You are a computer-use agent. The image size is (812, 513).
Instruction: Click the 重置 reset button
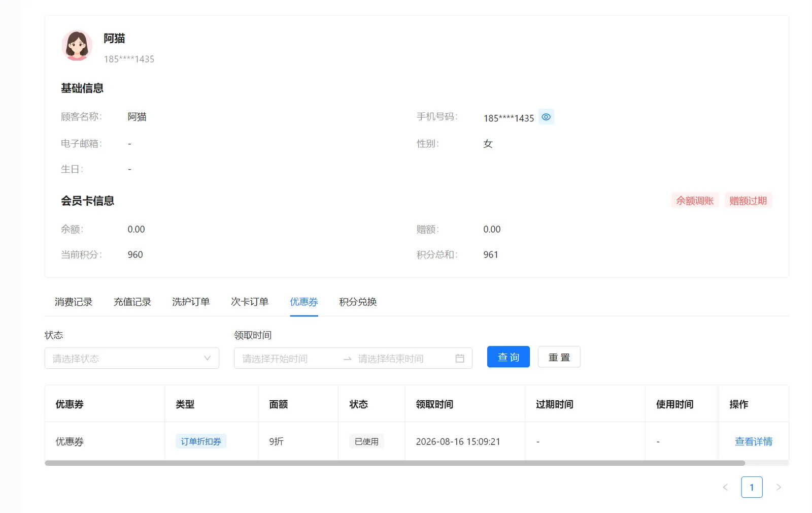point(559,357)
